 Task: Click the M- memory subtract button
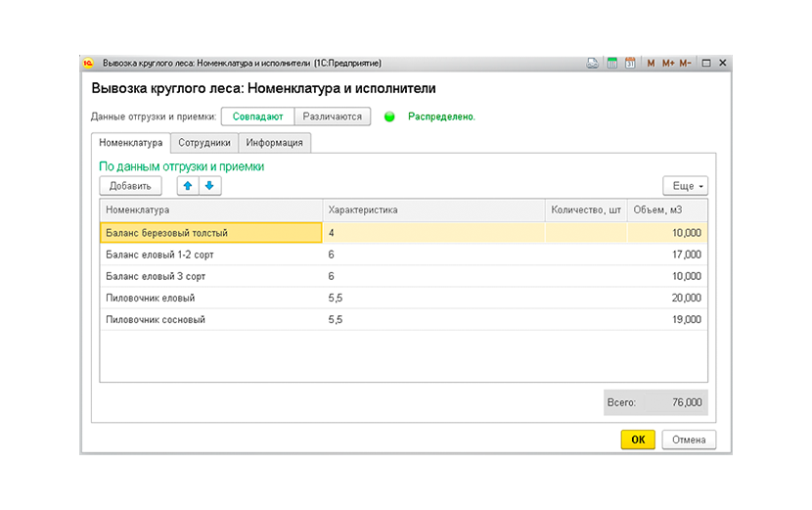685,64
